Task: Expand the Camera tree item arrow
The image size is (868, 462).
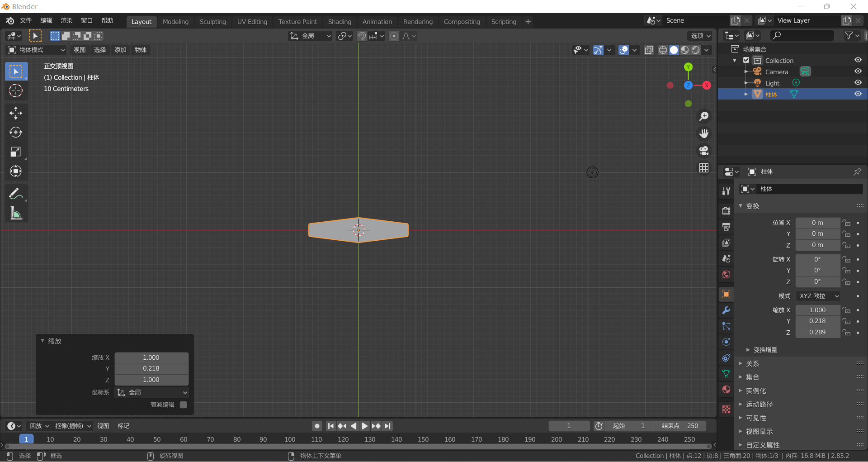Action: click(x=746, y=71)
